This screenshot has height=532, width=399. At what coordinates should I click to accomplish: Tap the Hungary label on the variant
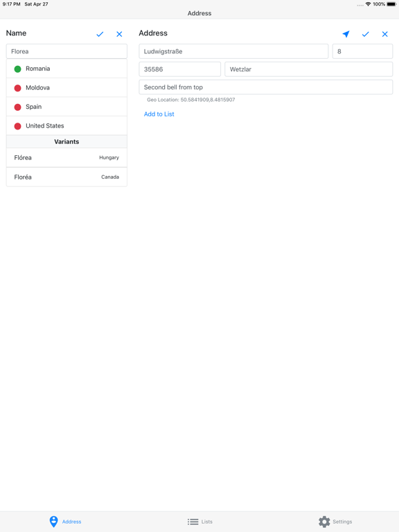pos(109,157)
